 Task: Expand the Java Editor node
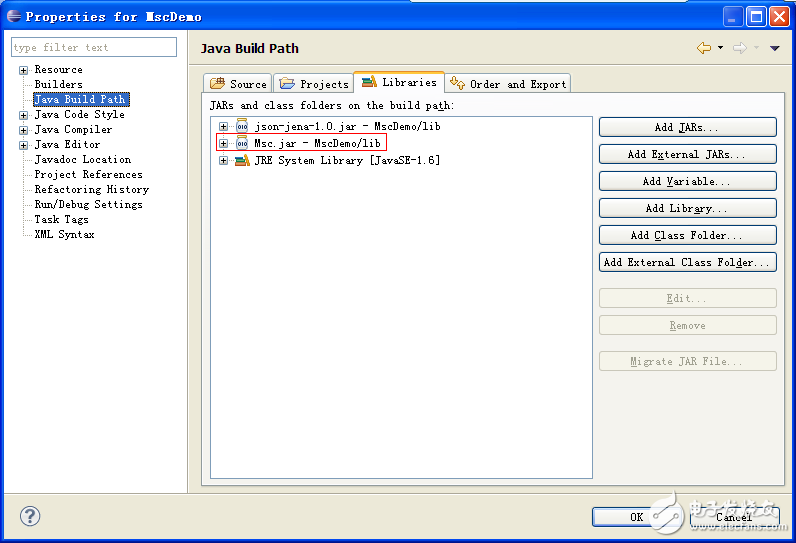click(x=23, y=145)
